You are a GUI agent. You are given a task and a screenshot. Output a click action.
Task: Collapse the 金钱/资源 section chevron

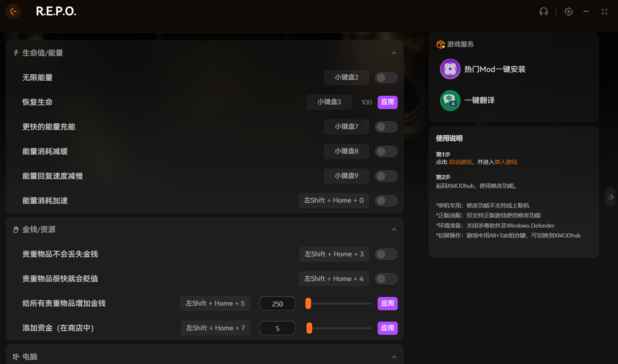pyautogui.click(x=394, y=230)
